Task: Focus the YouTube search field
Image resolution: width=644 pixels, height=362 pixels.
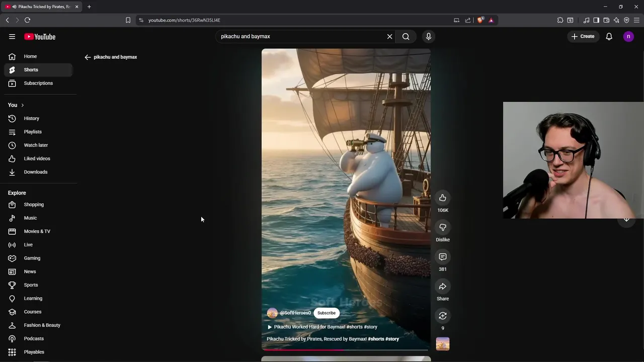Action: (302, 37)
